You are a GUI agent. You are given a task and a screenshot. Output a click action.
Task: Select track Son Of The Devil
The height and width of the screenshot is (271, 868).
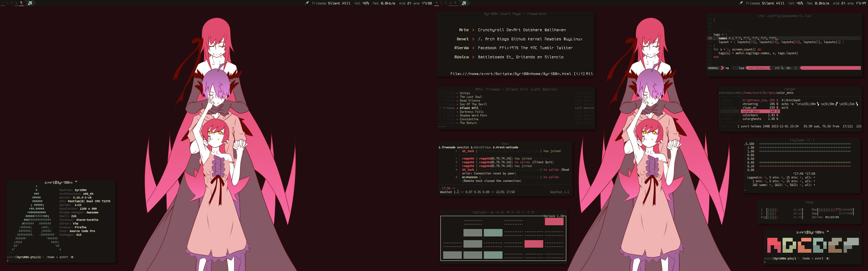click(x=473, y=104)
